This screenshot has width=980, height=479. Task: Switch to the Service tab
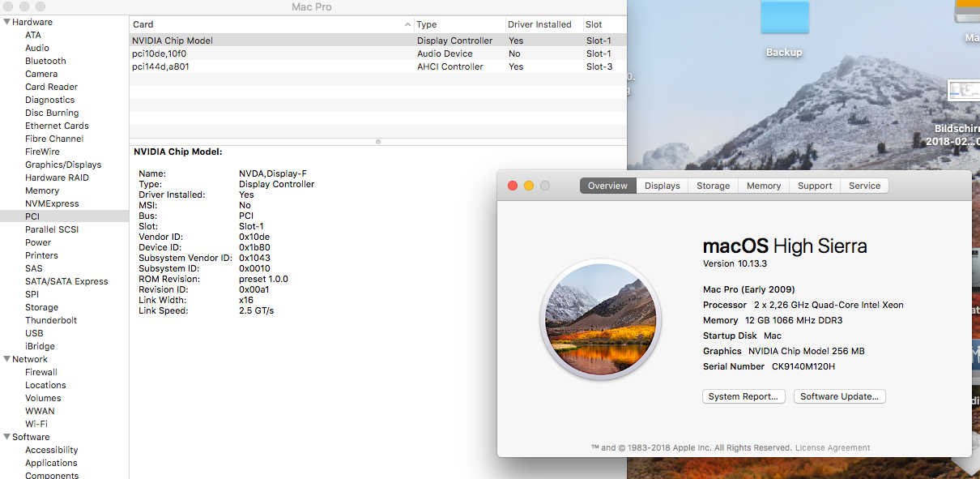pyautogui.click(x=864, y=186)
